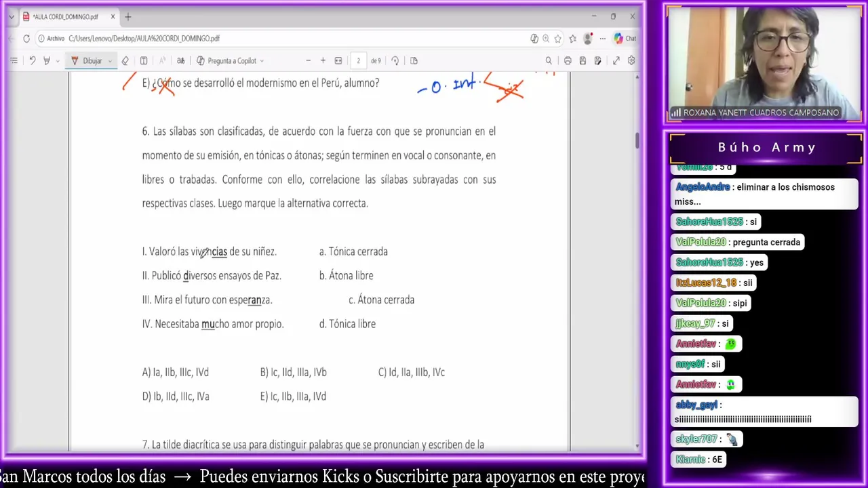Click sentence 'III. Mira el futuro con esperanza.'
Viewport: 868px width, 488px height.
pyautogui.click(x=207, y=300)
